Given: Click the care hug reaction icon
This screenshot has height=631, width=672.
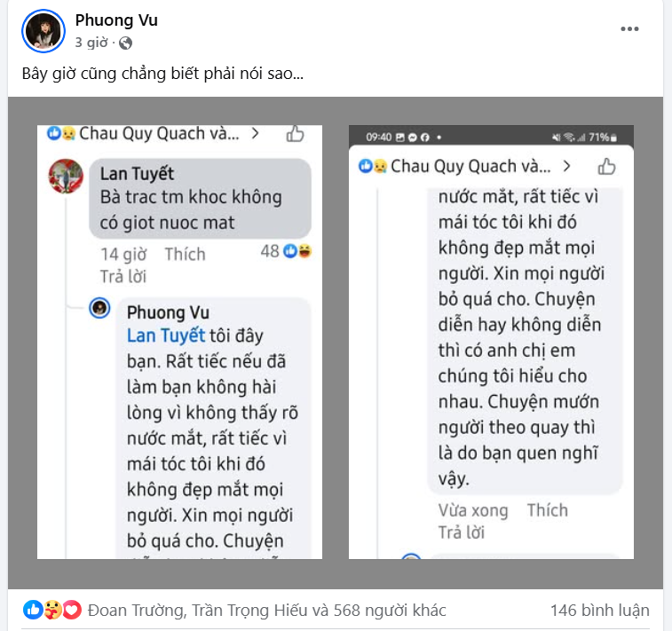Looking at the screenshot, I should pyautogui.click(x=52, y=610).
